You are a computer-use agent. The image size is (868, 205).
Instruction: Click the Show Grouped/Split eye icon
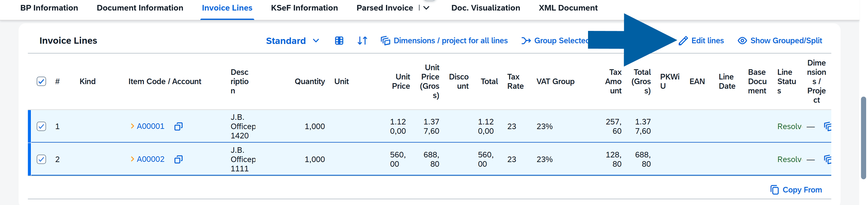[x=742, y=41]
